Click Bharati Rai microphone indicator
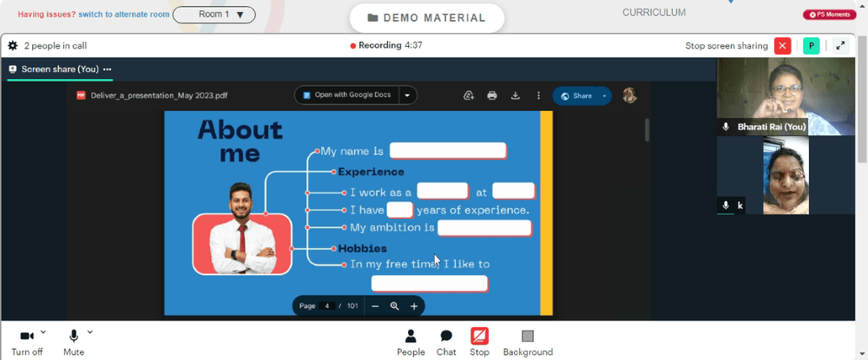This screenshot has width=868, height=360. pos(726,128)
